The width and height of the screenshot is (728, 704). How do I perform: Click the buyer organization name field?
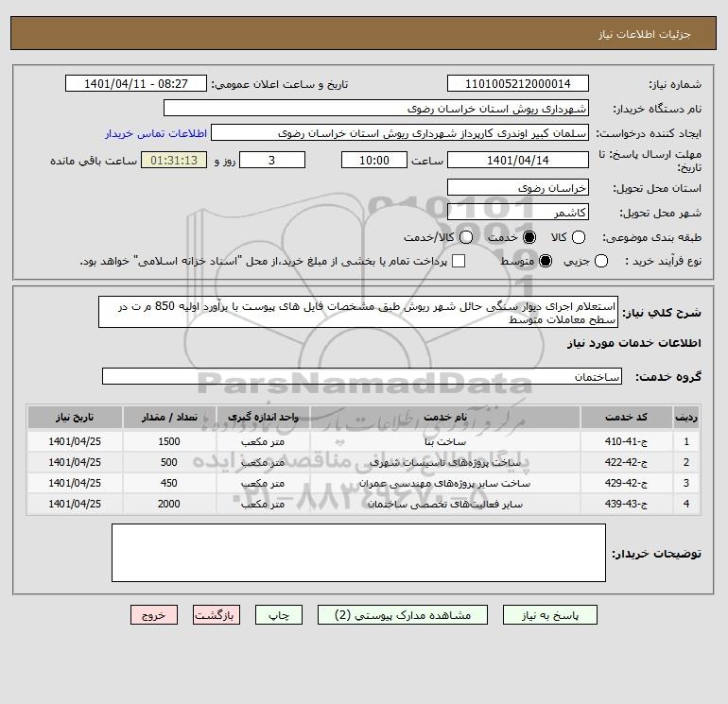[376, 108]
